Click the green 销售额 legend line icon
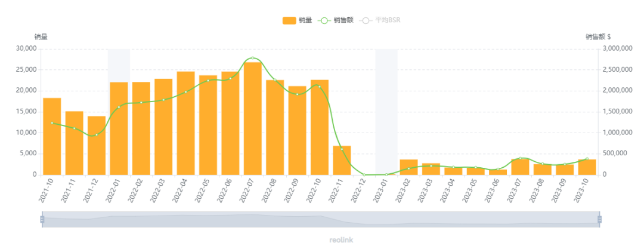Screen dimensions: 644x252 click(x=324, y=20)
